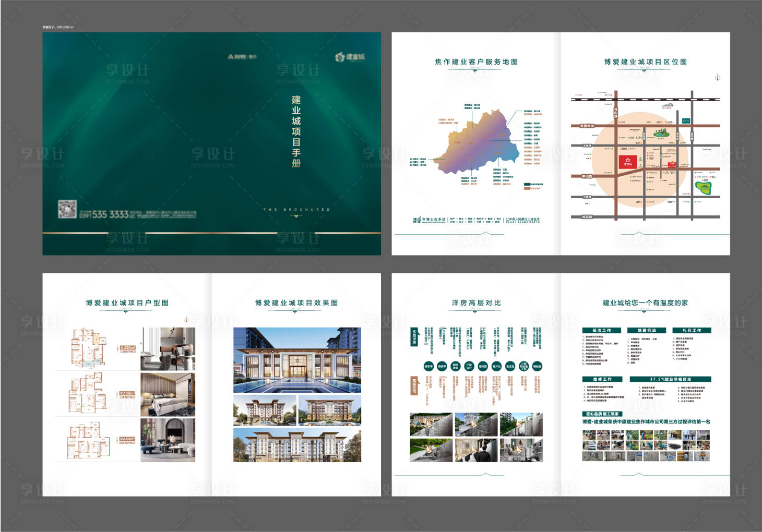
Task: Click the armchair interior photo beside 130m² plan
Action: (168, 349)
